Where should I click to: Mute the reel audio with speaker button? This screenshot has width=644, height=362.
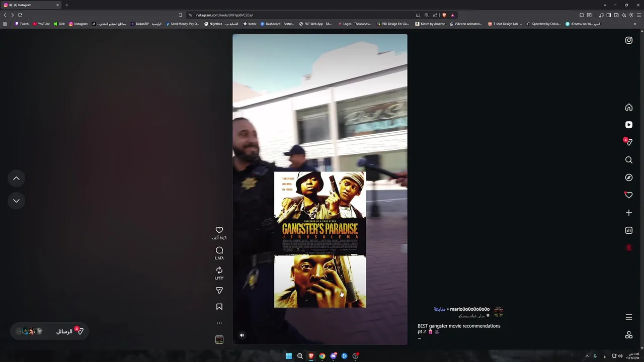[x=242, y=335]
